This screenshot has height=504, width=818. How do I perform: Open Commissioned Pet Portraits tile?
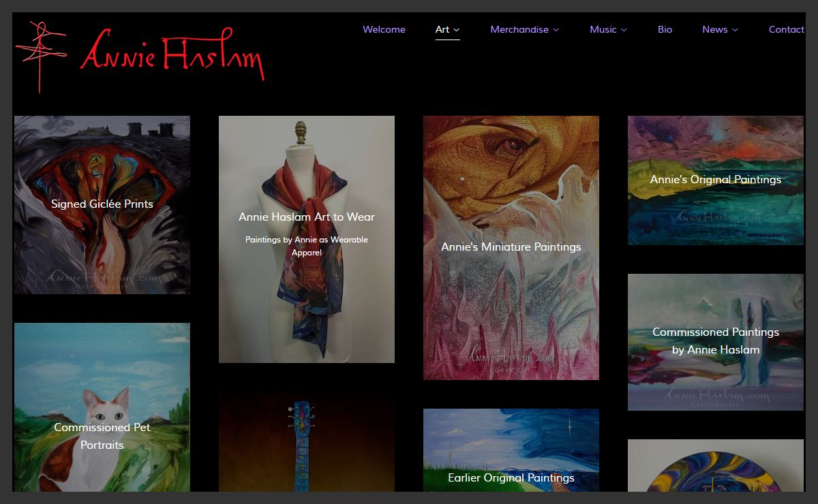click(x=102, y=407)
